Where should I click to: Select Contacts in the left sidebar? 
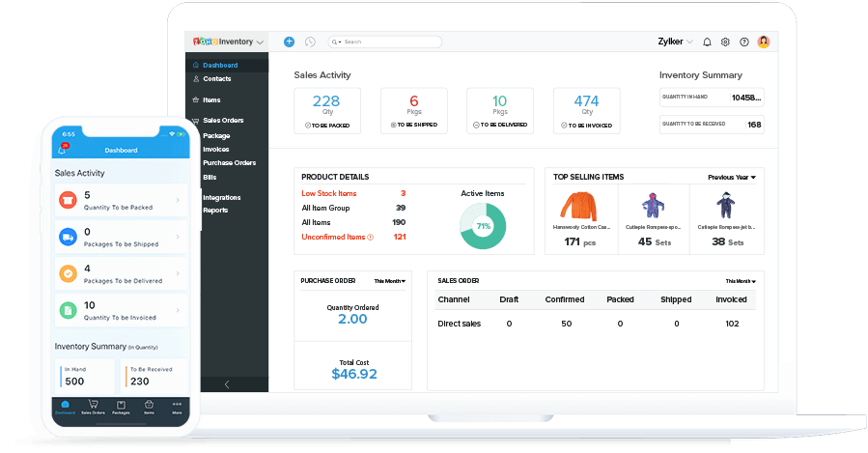[216, 78]
